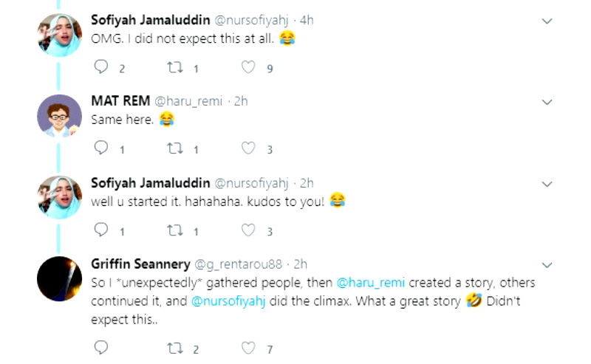Retweet Griffin Seannery's tweet
The width and height of the screenshot is (591, 364).
[174, 348]
